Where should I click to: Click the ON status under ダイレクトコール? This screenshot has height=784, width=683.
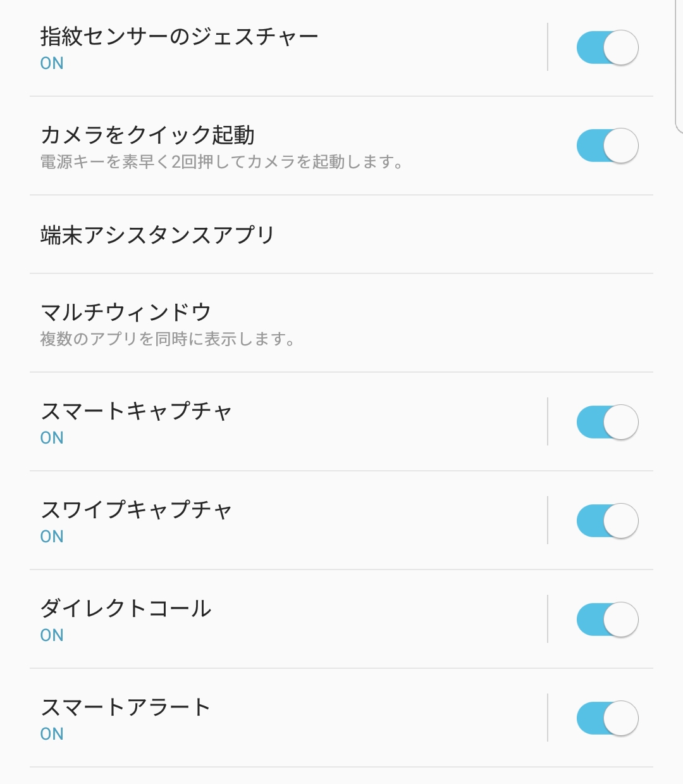coord(52,635)
